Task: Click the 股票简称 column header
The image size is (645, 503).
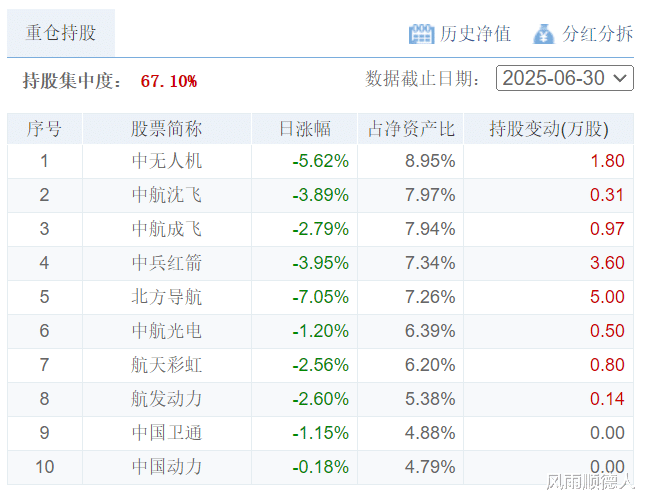Action: tap(167, 129)
